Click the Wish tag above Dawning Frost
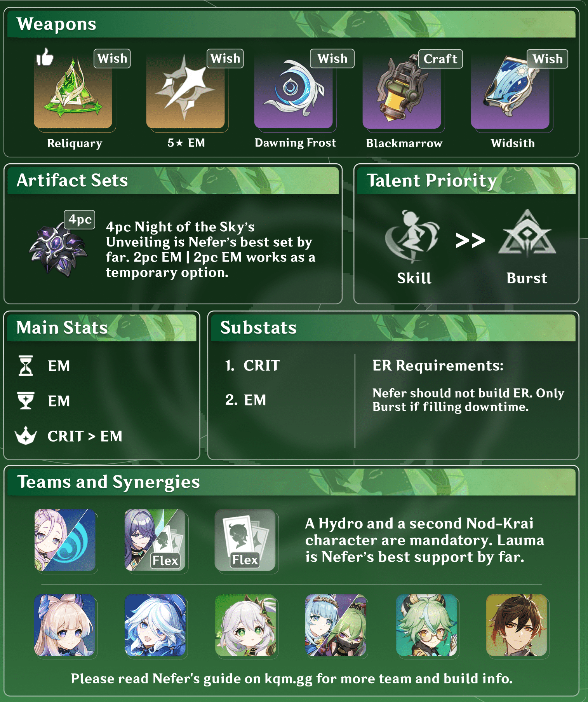The image size is (588, 702). click(332, 58)
